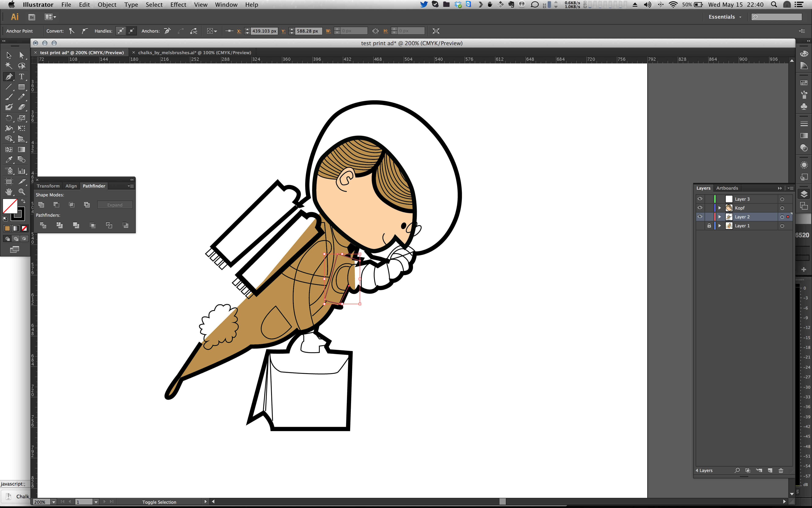Image resolution: width=812 pixels, height=508 pixels.
Task: Select the Selection tool (black arrow)
Action: click(x=9, y=55)
